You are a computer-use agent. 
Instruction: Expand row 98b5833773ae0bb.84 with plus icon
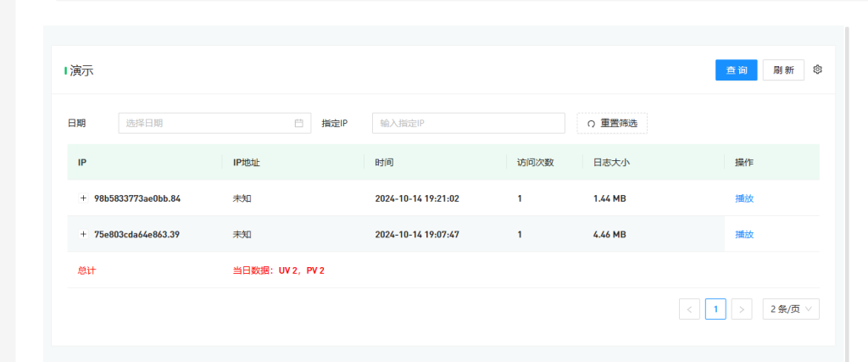pos(83,198)
